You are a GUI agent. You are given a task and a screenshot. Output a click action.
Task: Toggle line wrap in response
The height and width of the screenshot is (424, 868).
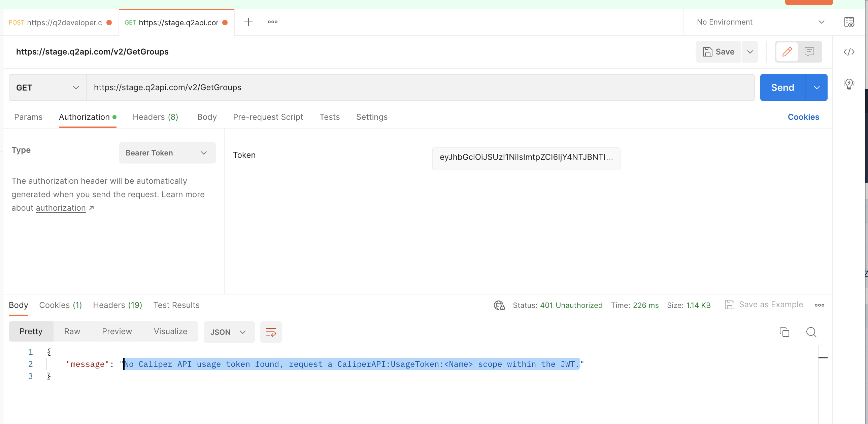coord(271,332)
